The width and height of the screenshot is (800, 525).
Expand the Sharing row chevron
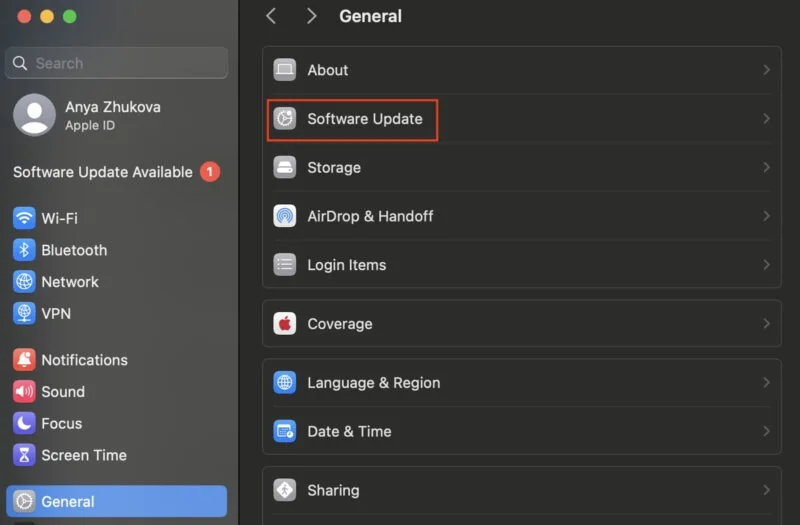766,490
